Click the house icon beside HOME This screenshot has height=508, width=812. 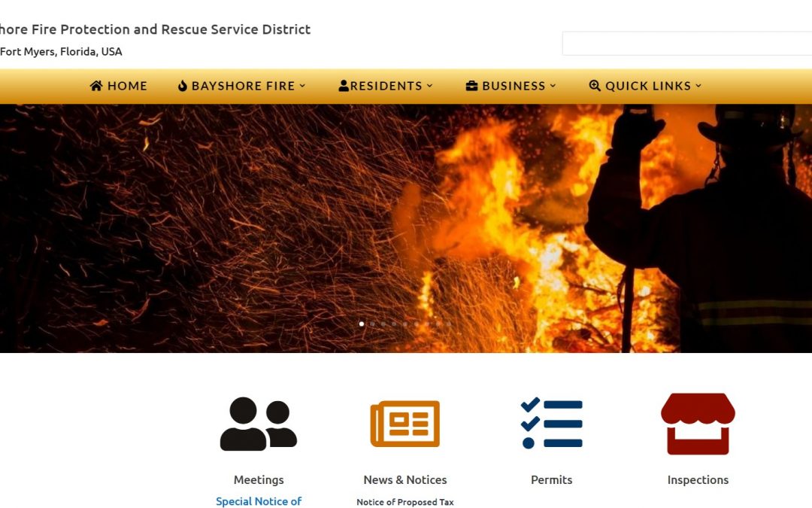[x=96, y=86]
